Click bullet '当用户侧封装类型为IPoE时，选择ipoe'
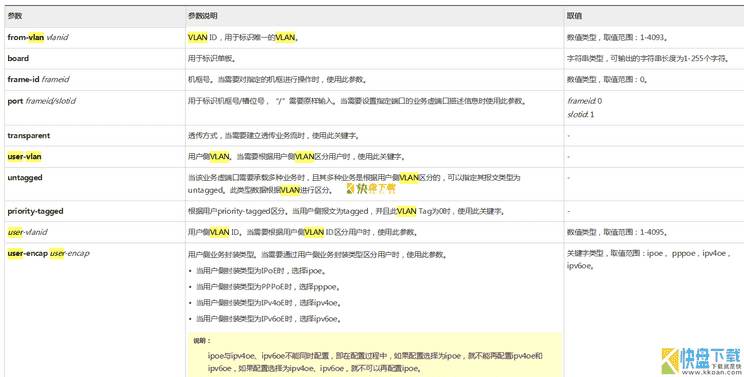744x377 pixels. coord(260,271)
